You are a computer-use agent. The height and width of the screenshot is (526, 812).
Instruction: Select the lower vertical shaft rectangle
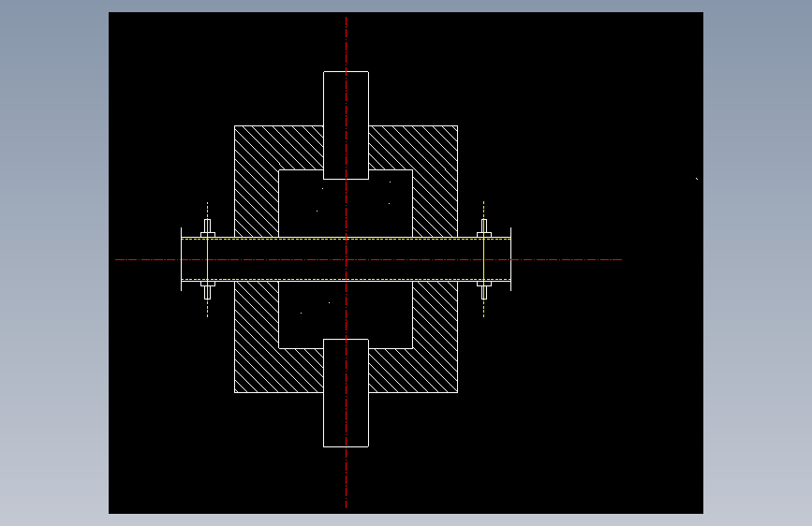(x=346, y=393)
